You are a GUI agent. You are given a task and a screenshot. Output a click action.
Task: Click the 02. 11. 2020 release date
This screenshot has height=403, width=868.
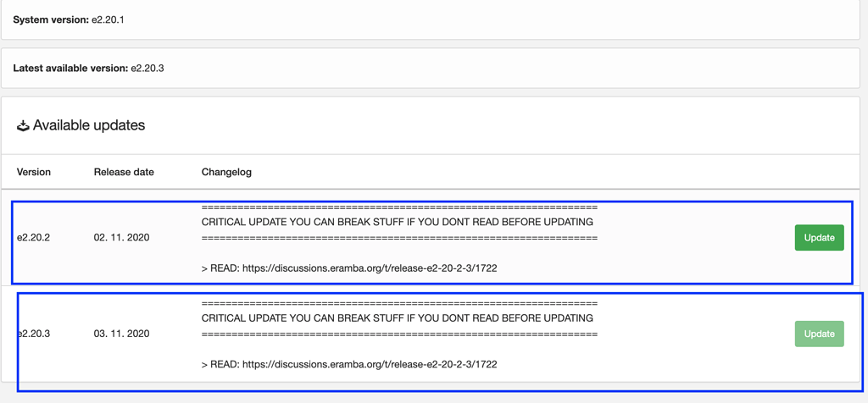[121, 238]
